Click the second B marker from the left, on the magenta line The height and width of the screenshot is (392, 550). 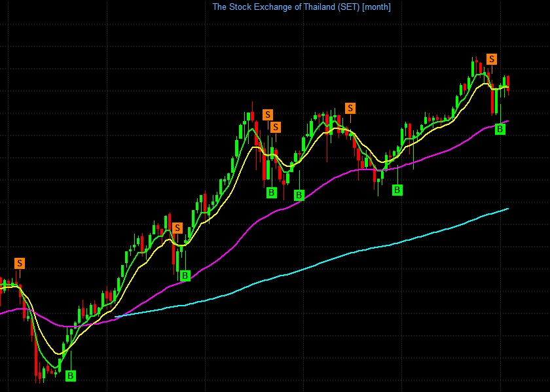(185, 276)
